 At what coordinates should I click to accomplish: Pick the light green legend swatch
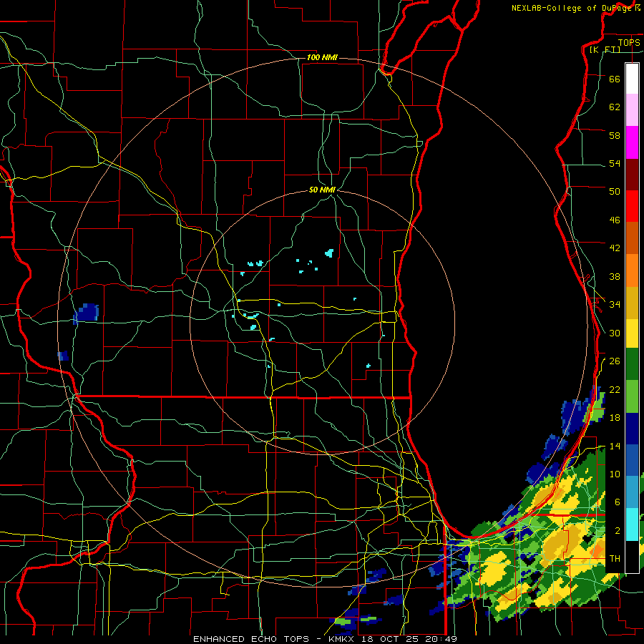point(632,396)
